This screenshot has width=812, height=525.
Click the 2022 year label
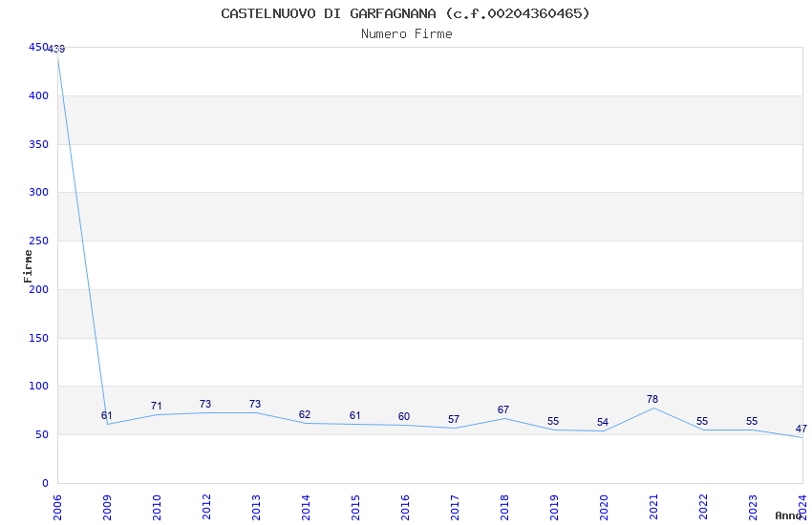(x=704, y=507)
